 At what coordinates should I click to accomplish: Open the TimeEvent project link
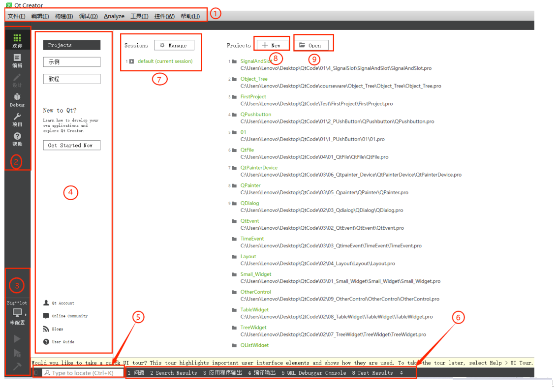point(252,239)
